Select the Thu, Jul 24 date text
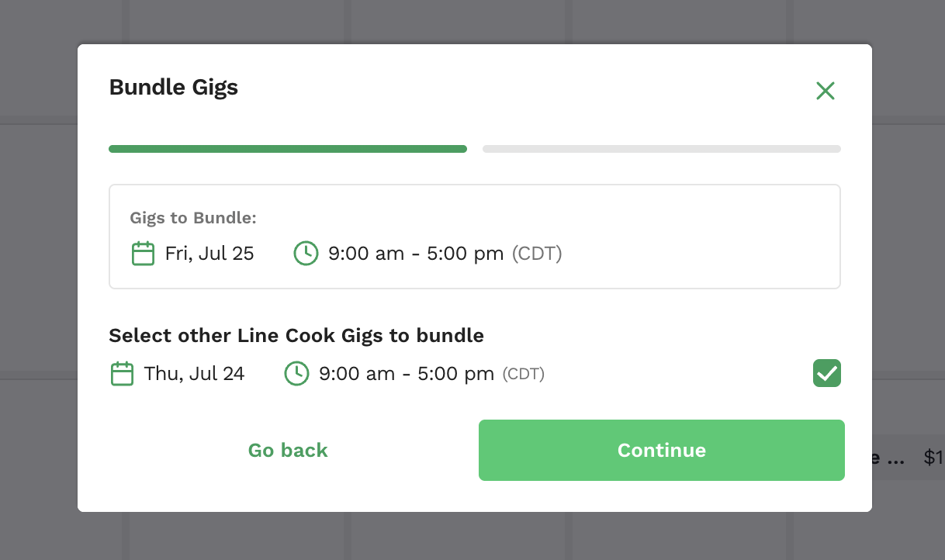Viewport: 945px width, 560px height. pos(195,374)
